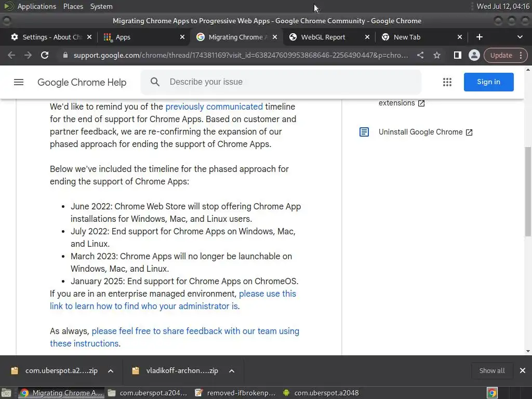Expand vladikoff-archon download options

pyautogui.click(x=232, y=371)
